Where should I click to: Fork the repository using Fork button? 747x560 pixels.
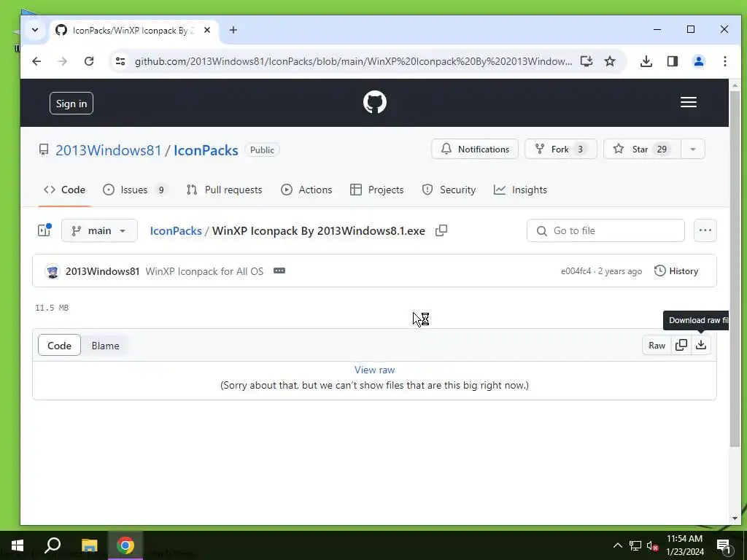tap(561, 149)
